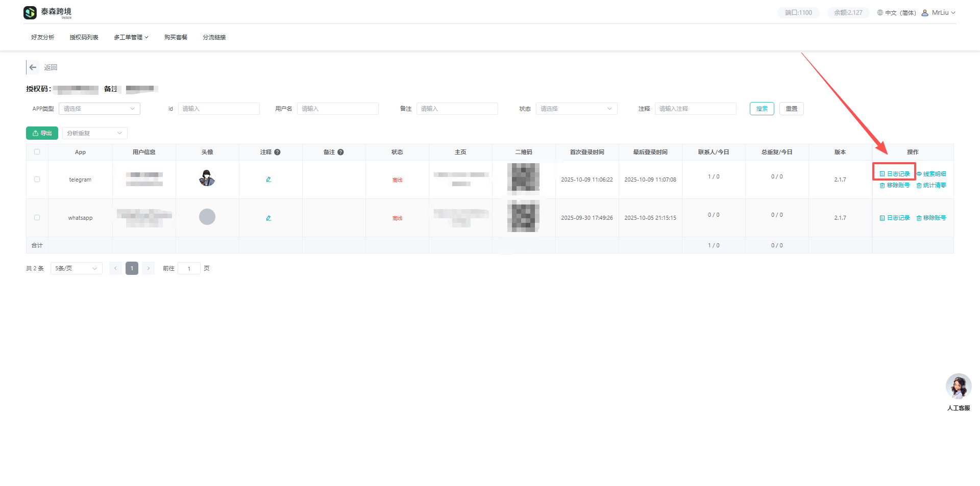The image size is (980, 486).
Task: Open the 人工客服 support avatar
Action: (958, 387)
